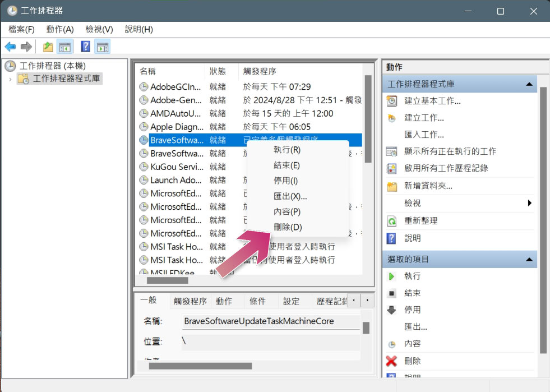Click the clock icon of AdobeGCIn task
This screenshot has height=392, width=550.
[144, 87]
